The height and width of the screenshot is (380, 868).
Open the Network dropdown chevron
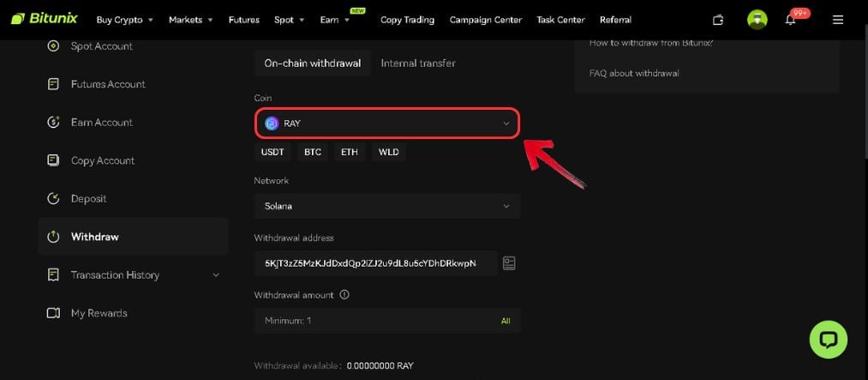point(506,206)
